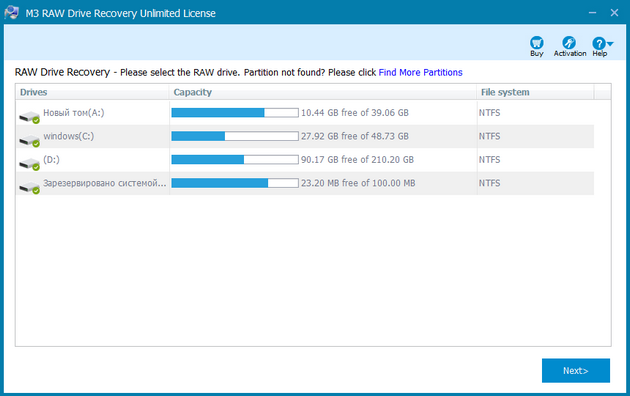The height and width of the screenshot is (396, 630).
Task: Select the Новый том(A:) drive name
Action: coord(74,113)
